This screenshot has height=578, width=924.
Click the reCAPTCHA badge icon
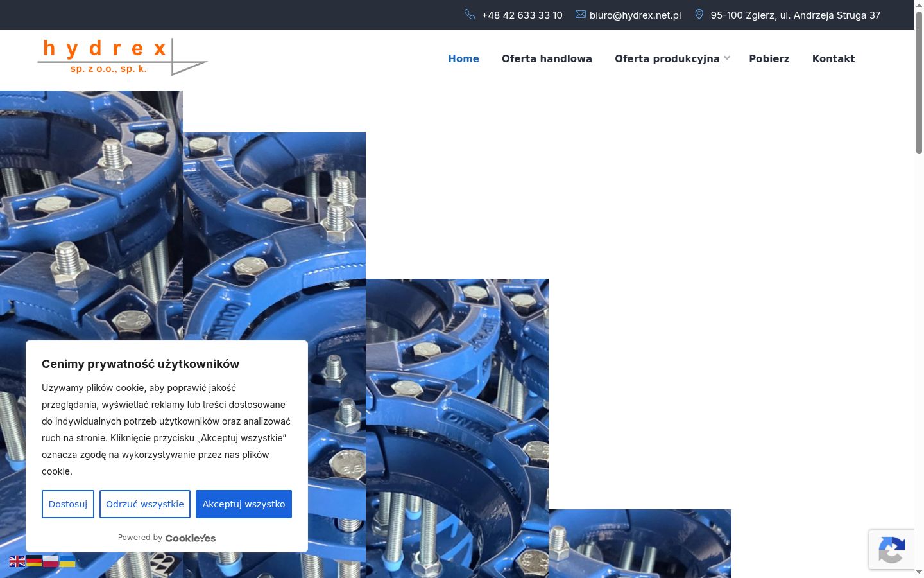pos(892,550)
